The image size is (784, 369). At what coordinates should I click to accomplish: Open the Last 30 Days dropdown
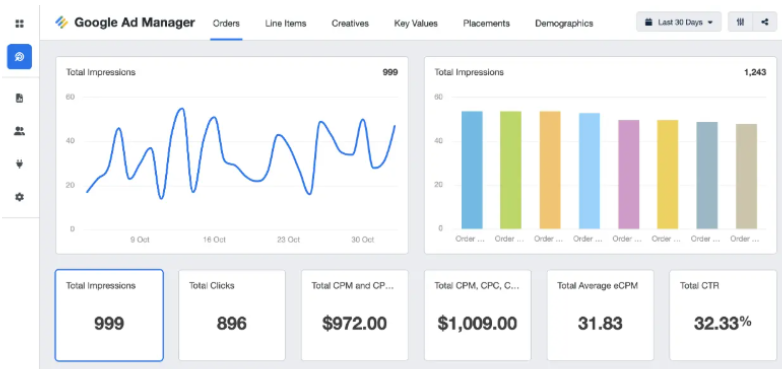coord(678,22)
